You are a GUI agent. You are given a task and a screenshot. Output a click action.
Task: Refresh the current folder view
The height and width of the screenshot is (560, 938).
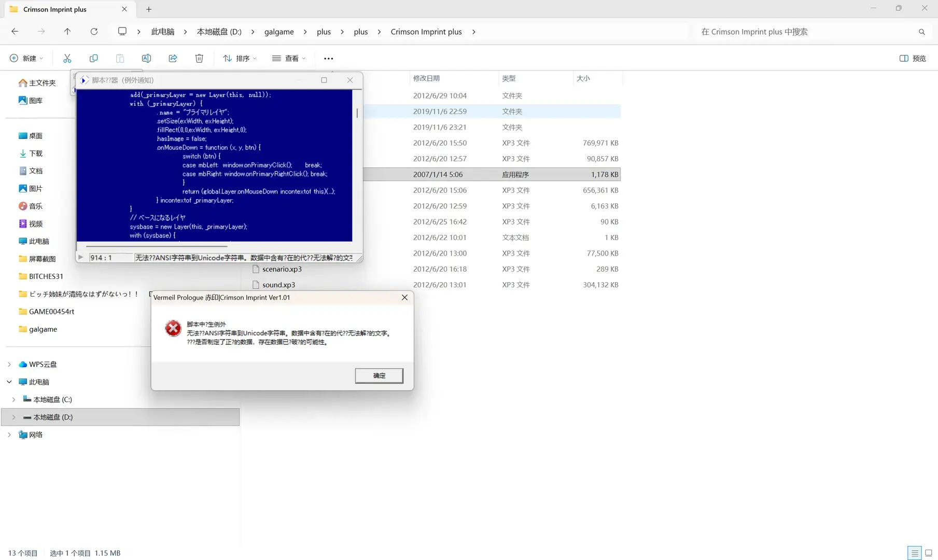94,32
